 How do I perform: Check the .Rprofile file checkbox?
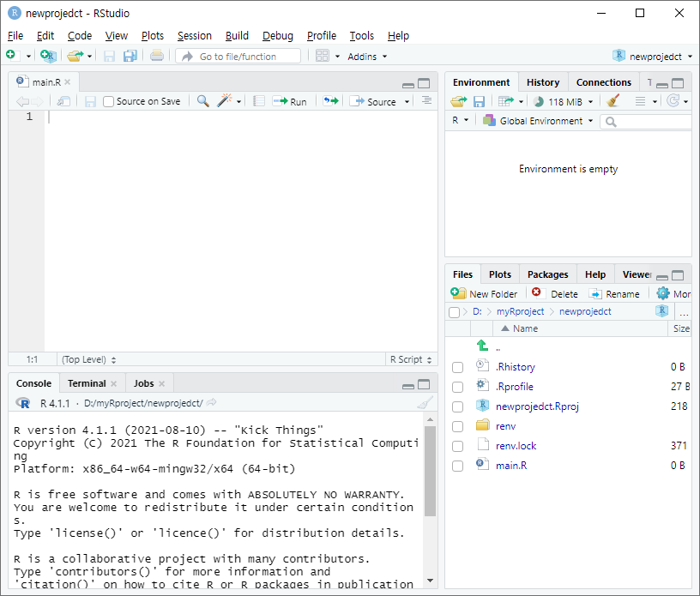[x=457, y=387]
